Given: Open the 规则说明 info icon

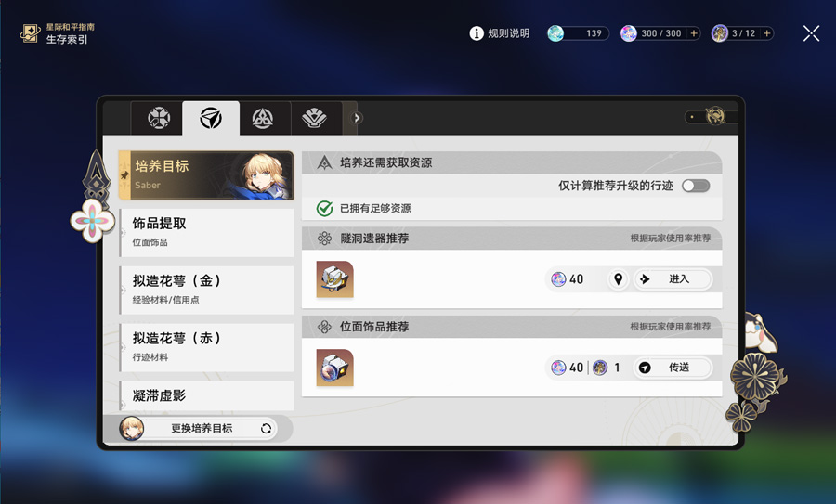Looking at the screenshot, I should click(x=477, y=33).
